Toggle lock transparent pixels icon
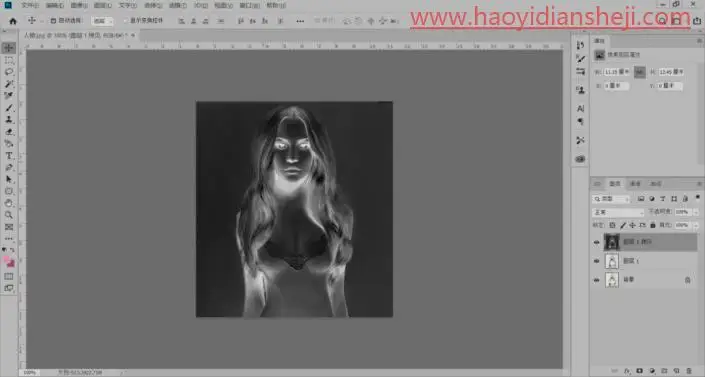 coord(612,225)
